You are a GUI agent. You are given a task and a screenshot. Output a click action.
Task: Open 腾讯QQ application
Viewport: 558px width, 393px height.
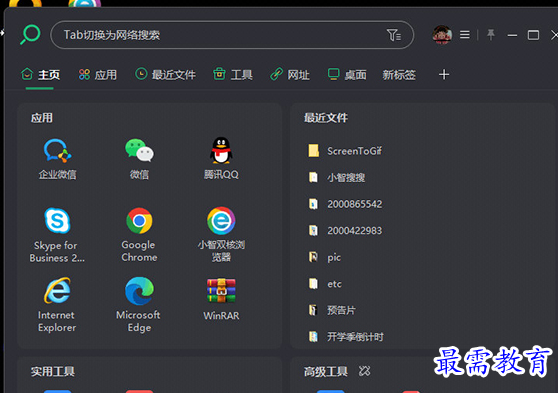point(221,159)
